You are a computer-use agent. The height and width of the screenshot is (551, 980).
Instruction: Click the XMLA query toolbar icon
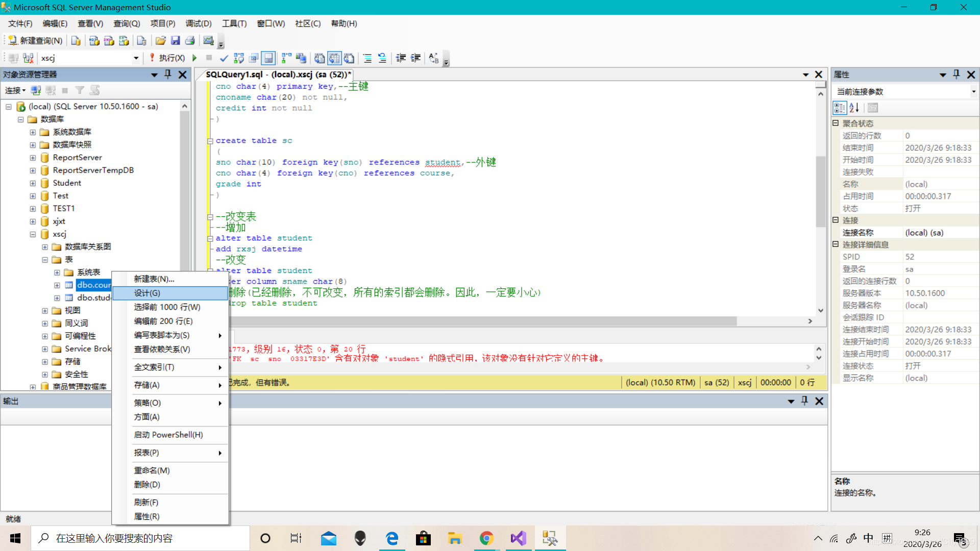click(x=124, y=40)
